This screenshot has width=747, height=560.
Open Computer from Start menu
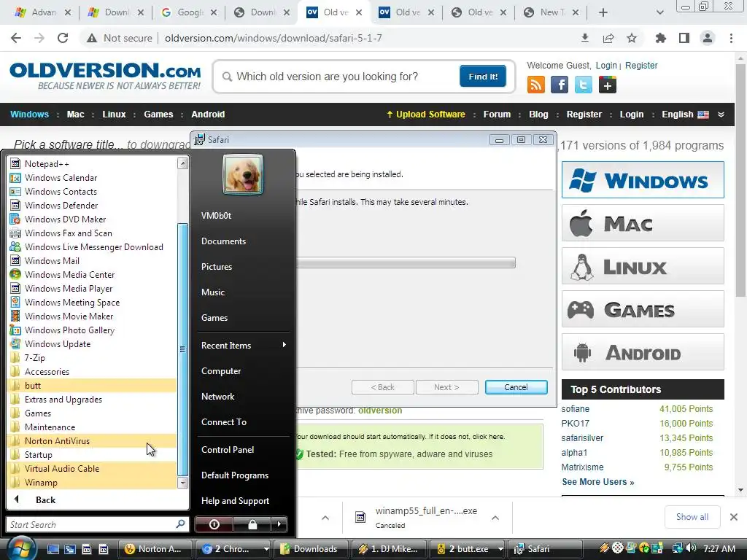coord(221,371)
